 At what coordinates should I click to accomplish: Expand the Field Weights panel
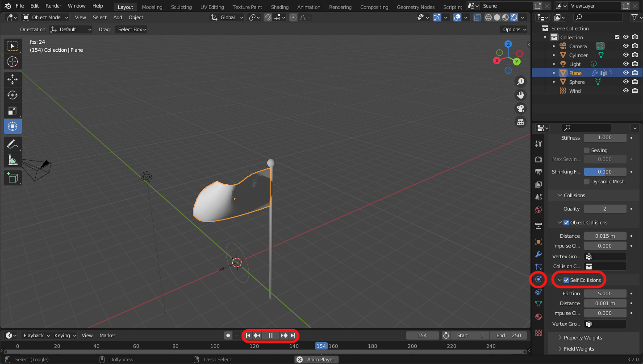pos(578,349)
